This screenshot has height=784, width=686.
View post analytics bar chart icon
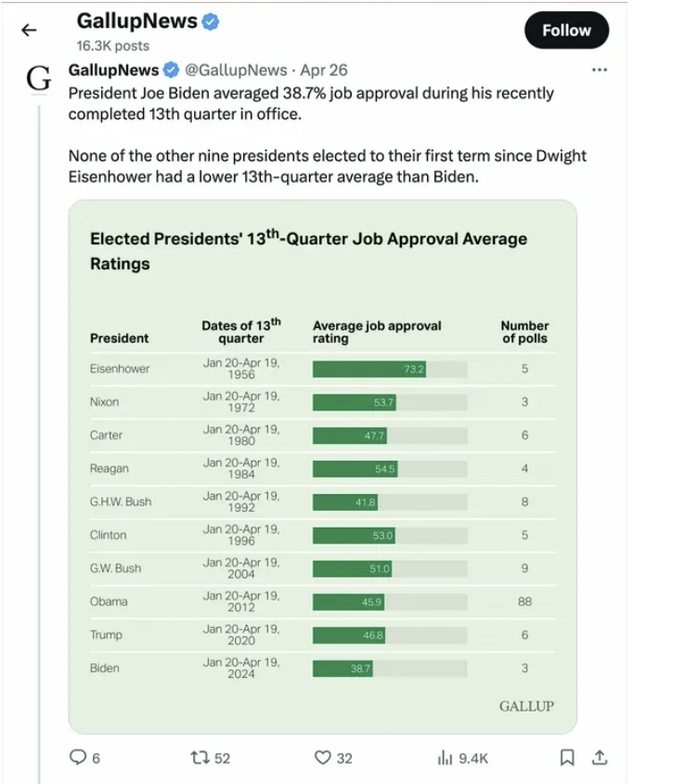(445, 758)
